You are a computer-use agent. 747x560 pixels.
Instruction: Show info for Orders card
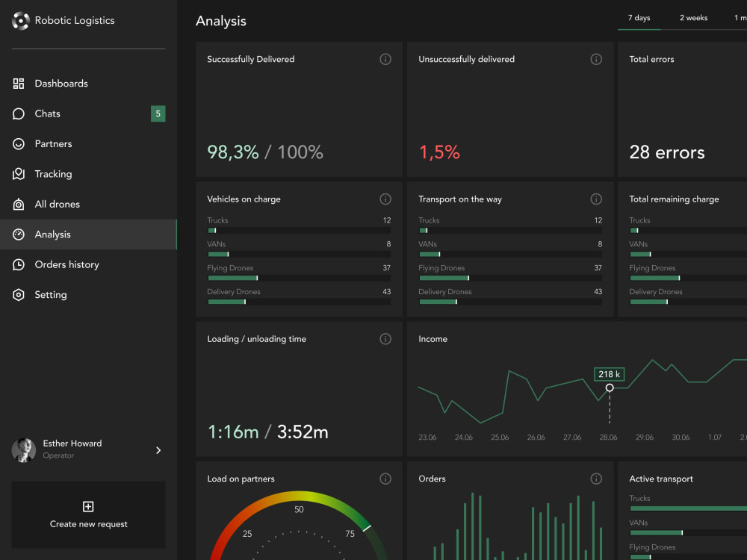[596, 479]
